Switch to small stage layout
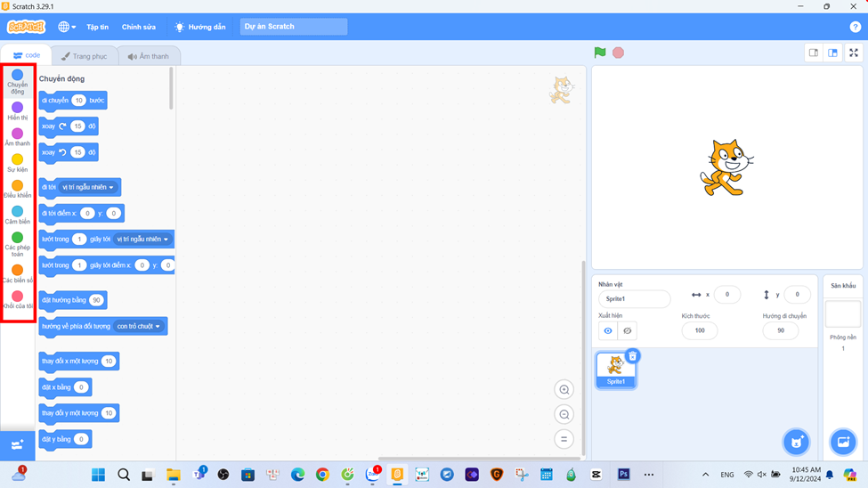This screenshot has width=868, height=488. [x=814, y=53]
